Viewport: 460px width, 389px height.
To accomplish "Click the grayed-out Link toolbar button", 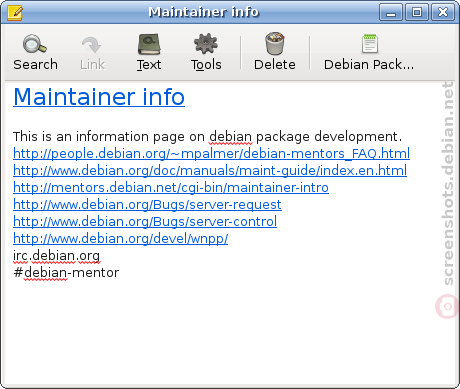I will pos(92,53).
